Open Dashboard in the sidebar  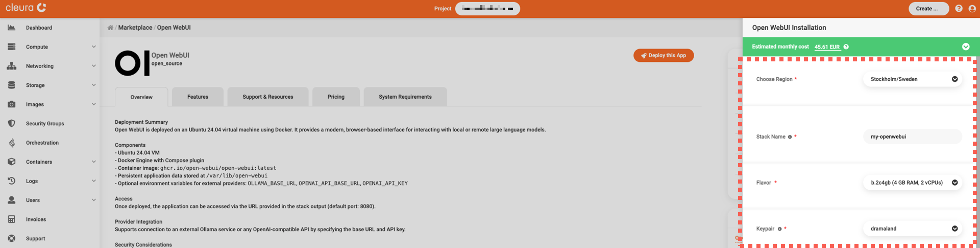(39, 28)
